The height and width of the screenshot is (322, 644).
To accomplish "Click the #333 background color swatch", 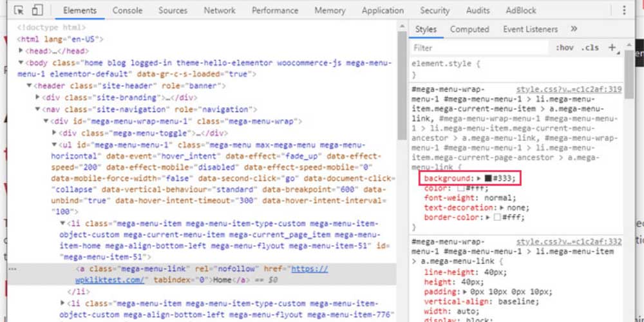I will pos(488,178).
